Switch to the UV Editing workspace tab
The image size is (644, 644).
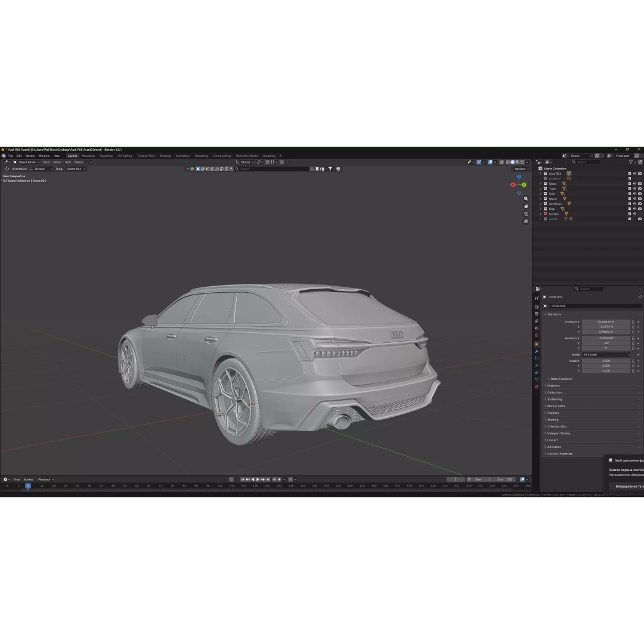coord(125,156)
